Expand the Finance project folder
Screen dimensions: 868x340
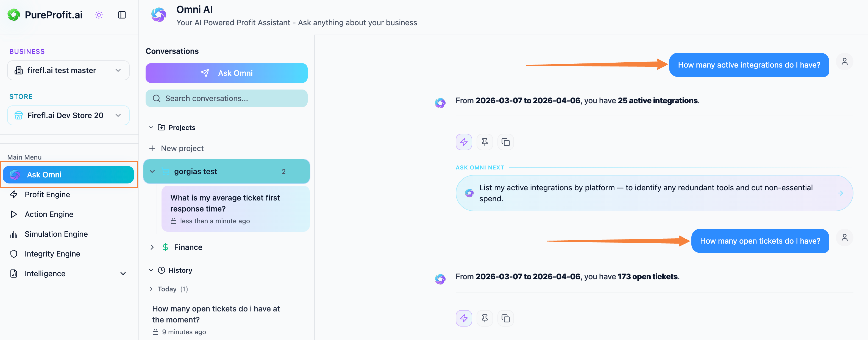152,247
